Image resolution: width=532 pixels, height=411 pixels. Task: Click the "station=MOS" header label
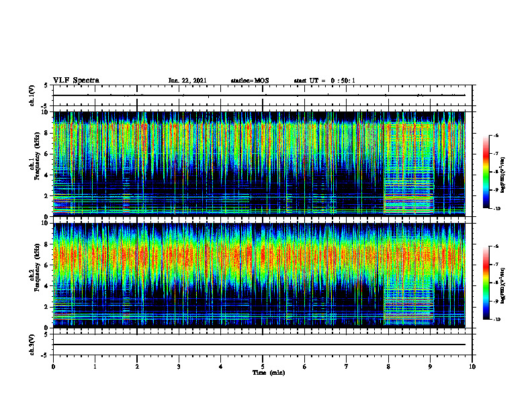click(250, 81)
